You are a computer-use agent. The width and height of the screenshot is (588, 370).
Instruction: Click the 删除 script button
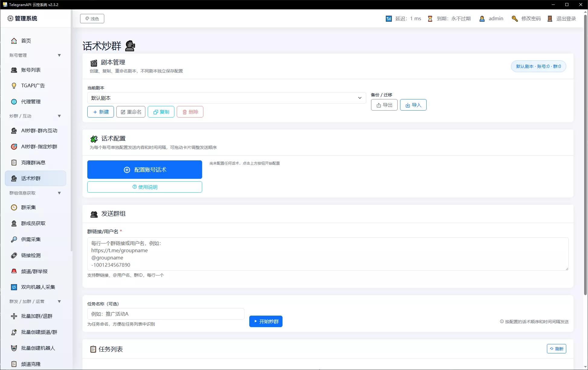point(190,112)
